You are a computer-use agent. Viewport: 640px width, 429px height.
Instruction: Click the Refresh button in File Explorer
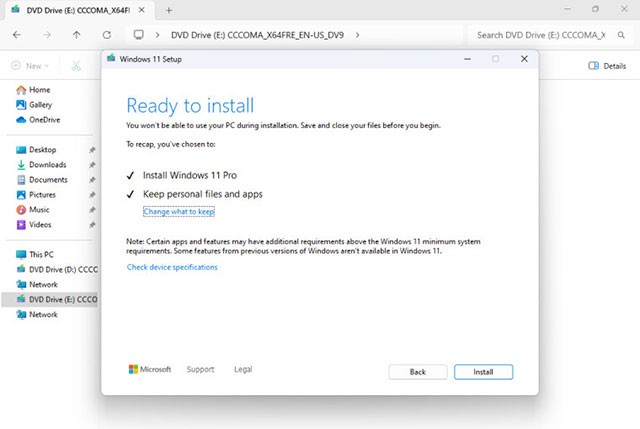click(x=107, y=35)
